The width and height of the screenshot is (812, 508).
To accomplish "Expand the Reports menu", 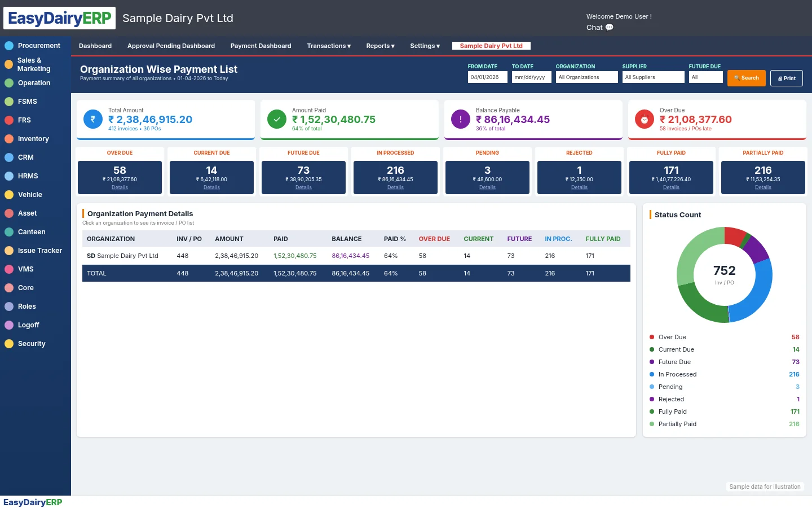I will pyautogui.click(x=380, y=46).
